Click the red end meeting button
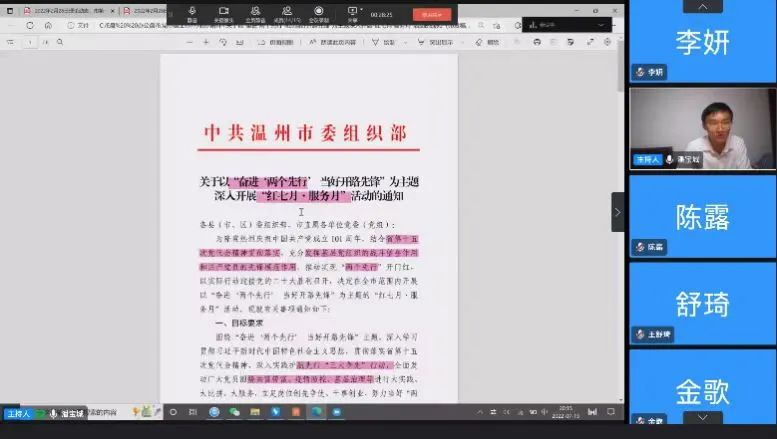This screenshot has width=777, height=439. 432,14
